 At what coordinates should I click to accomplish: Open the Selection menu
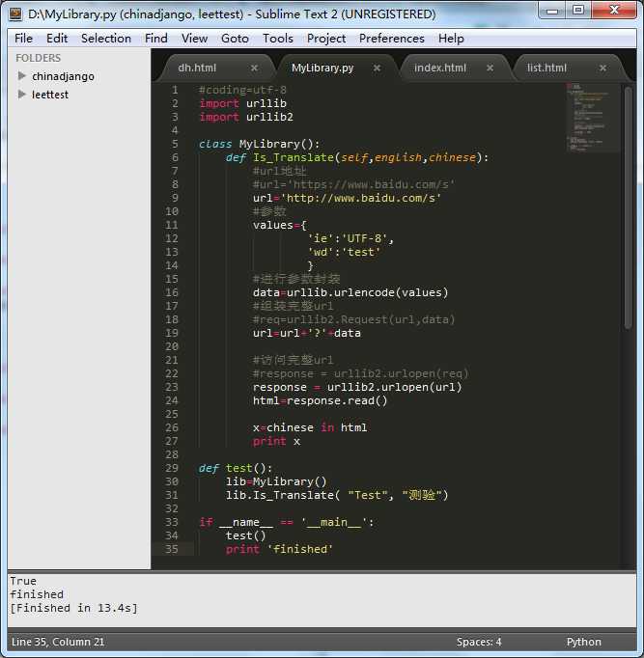[106, 39]
